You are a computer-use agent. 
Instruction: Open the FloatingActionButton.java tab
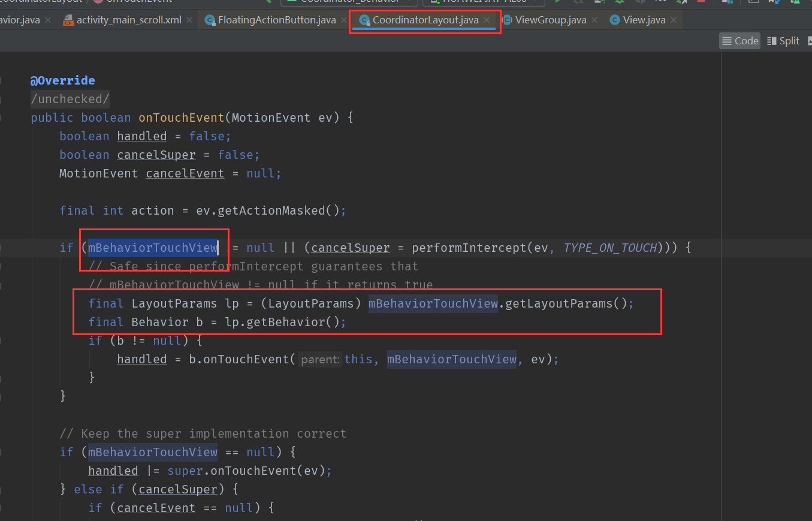coord(276,20)
